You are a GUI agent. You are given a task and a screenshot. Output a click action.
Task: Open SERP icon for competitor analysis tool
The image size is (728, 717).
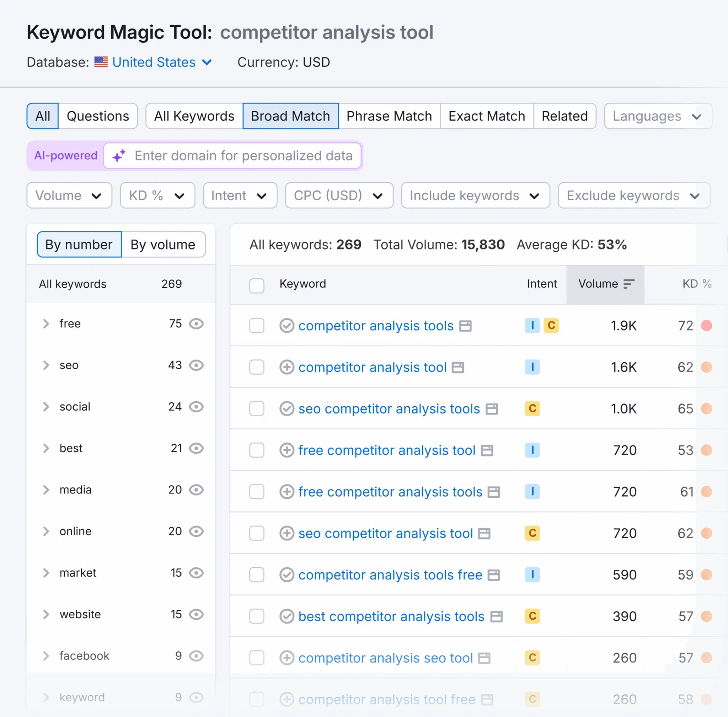click(458, 367)
